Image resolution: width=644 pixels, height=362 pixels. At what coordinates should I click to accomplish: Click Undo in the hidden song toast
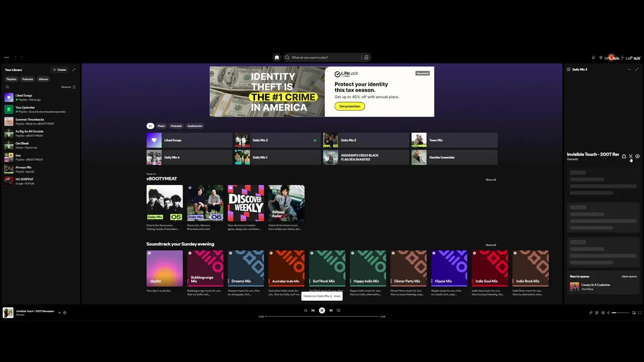(x=337, y=296)
